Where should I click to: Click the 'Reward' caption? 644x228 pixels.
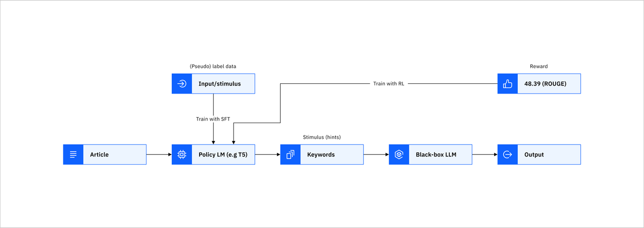click(538, 67)
